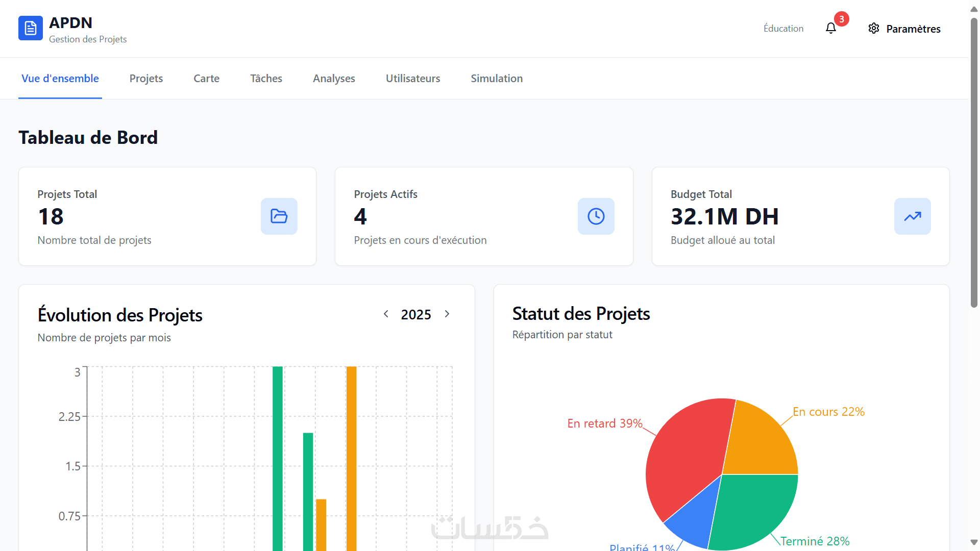Click the trending arrow icon in Budget Total
Image resolution: width=980 pixels, height=551 pixels.
(912, 216)
